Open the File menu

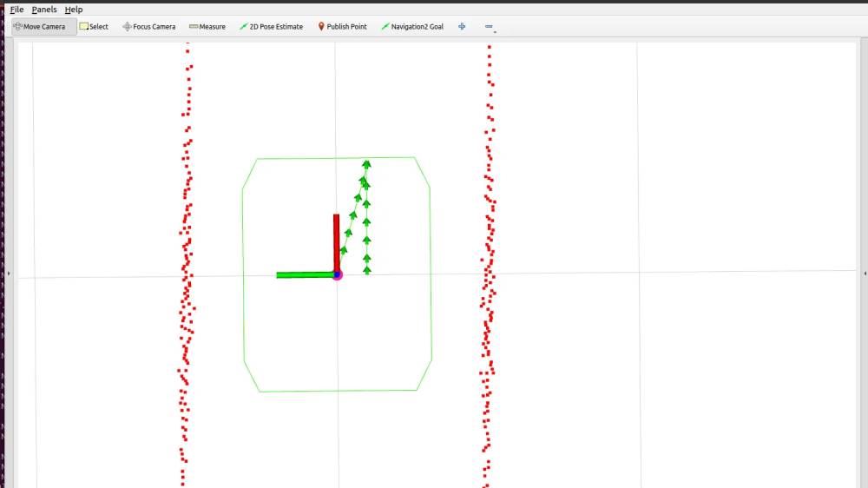pos(16,10)
